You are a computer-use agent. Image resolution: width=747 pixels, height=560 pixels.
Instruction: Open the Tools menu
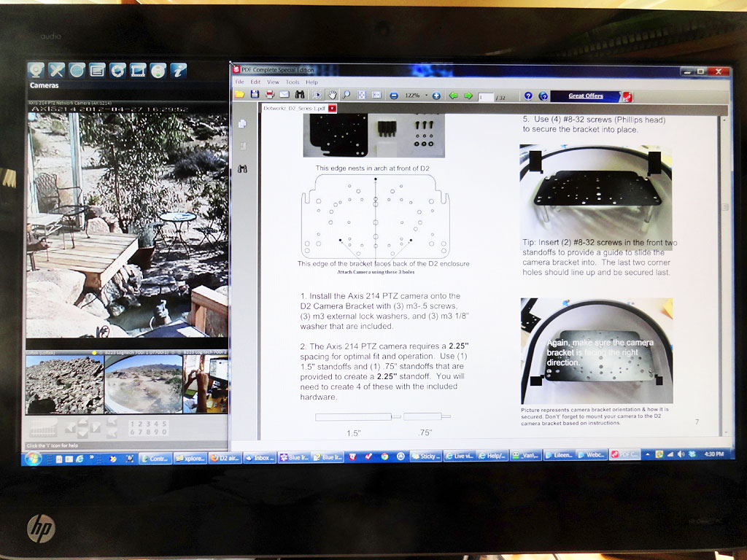(293, 82)
